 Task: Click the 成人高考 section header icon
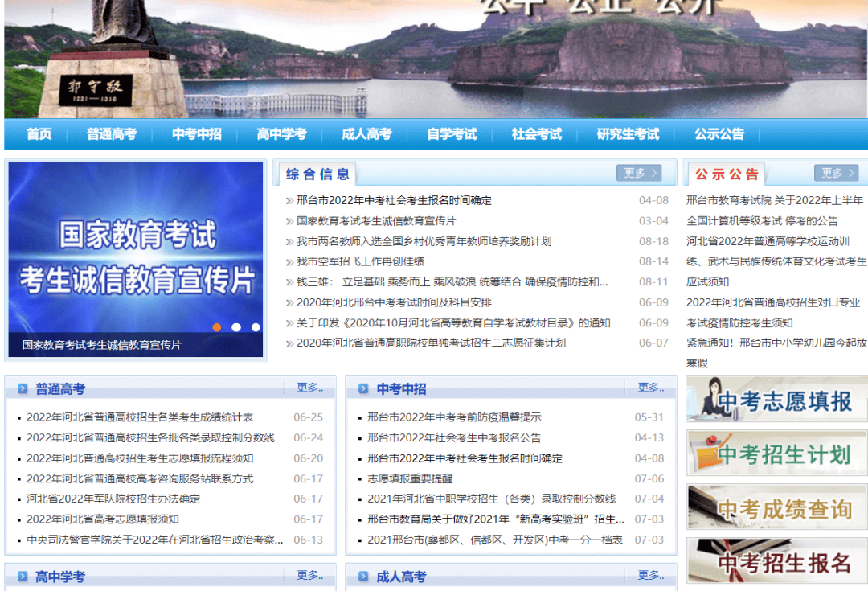tap(363, 577)
